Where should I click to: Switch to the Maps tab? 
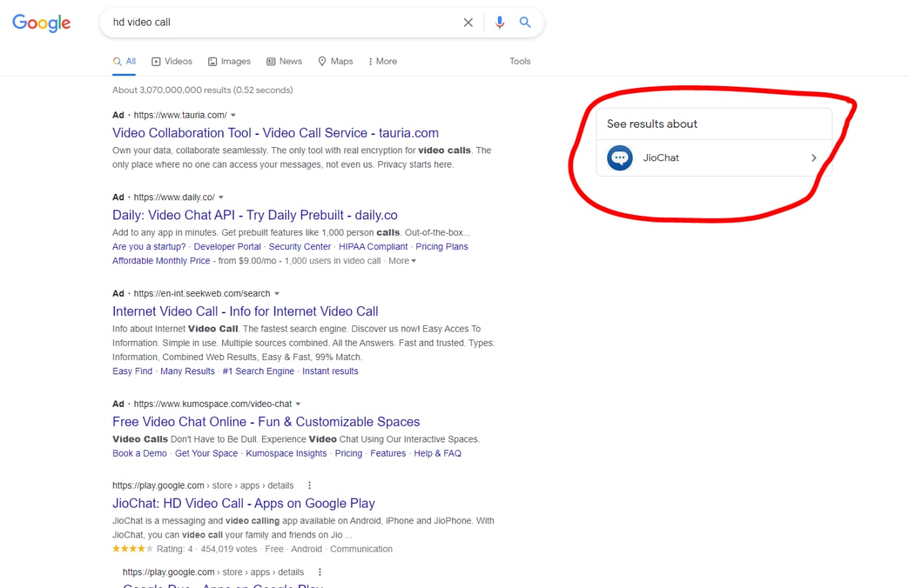tap(335, 62)
